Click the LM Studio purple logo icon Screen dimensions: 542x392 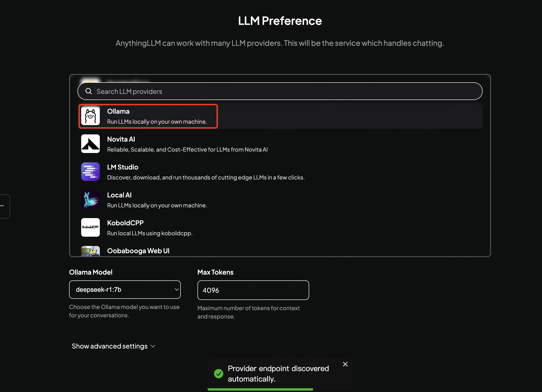90,172
